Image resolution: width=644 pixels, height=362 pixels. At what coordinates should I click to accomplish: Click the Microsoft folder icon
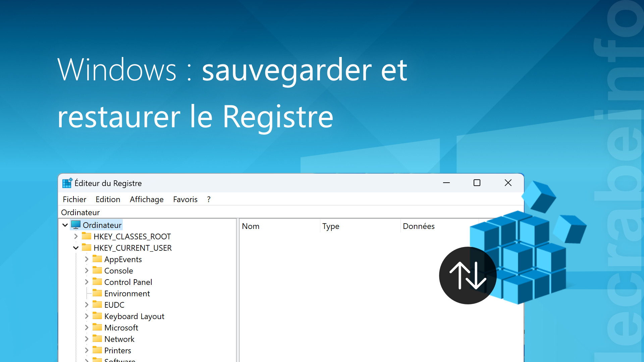pyautogui.click(x=97, y=327)
